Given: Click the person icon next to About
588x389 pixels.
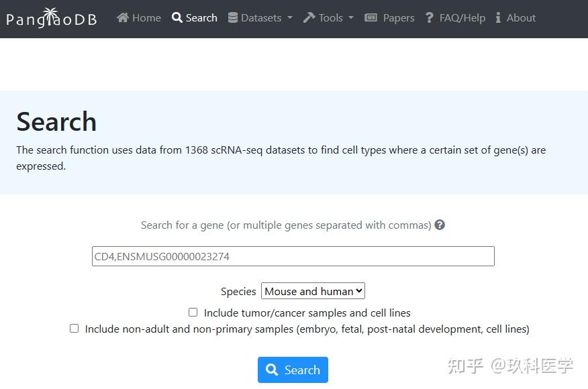Looking at the screenshot, I should pos(499,17).
